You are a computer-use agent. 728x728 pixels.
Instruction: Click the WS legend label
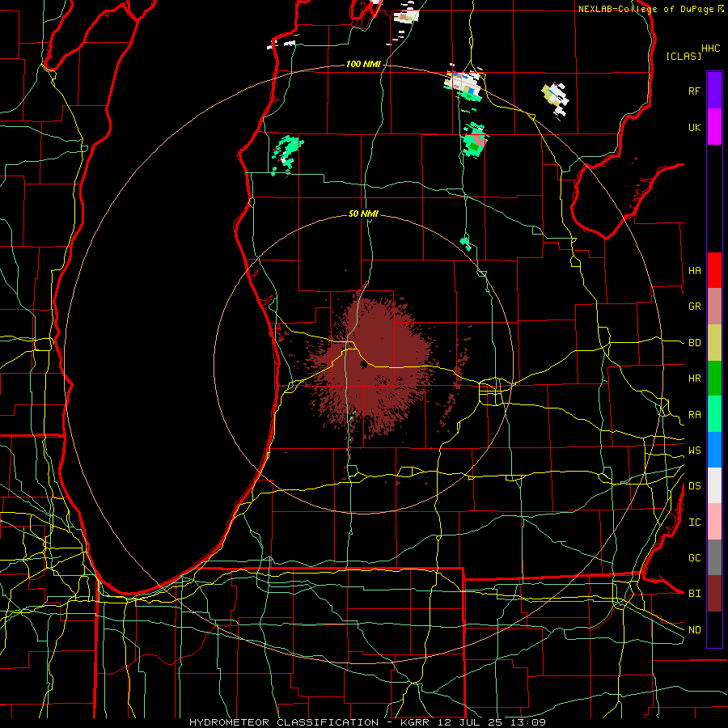[x=694, y=451]
